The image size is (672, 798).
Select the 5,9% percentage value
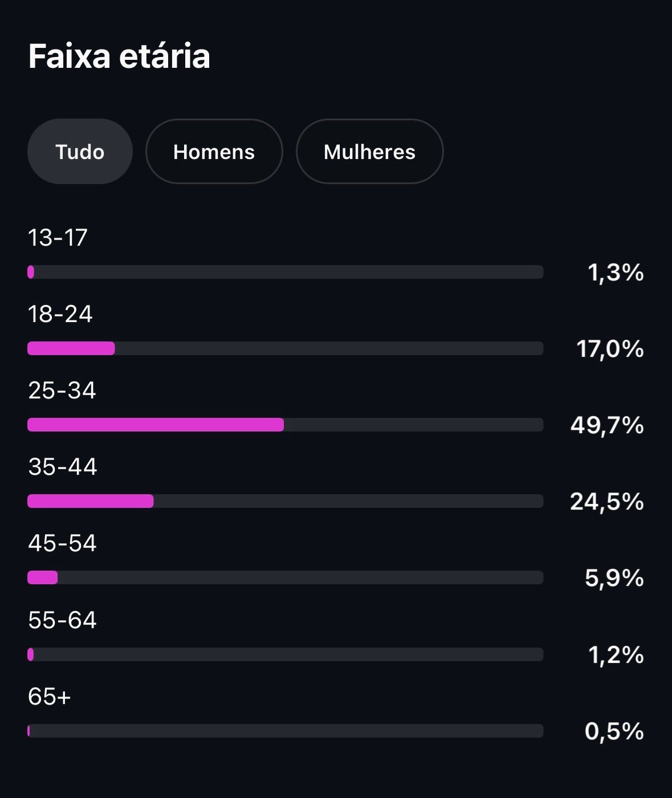(614, 578)
